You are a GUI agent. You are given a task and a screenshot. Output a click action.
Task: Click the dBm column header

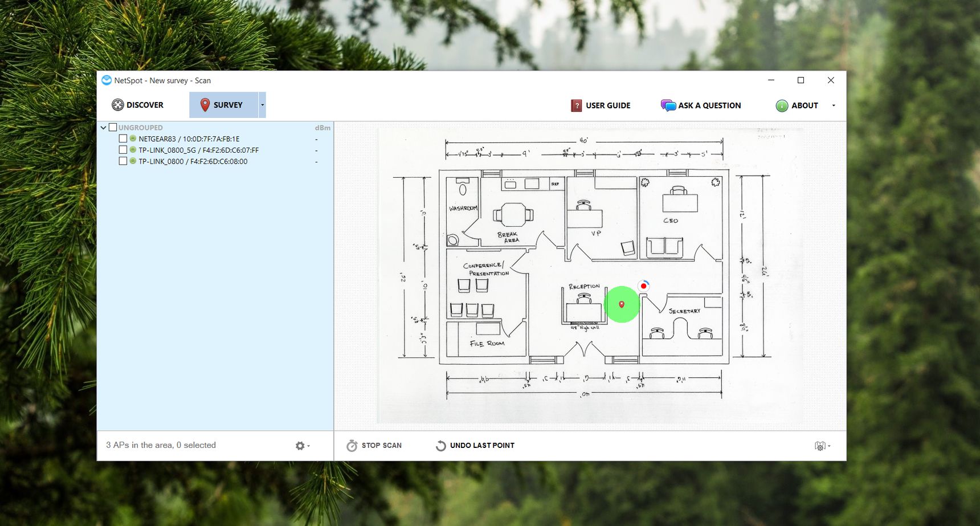click(x=322, y=128)
